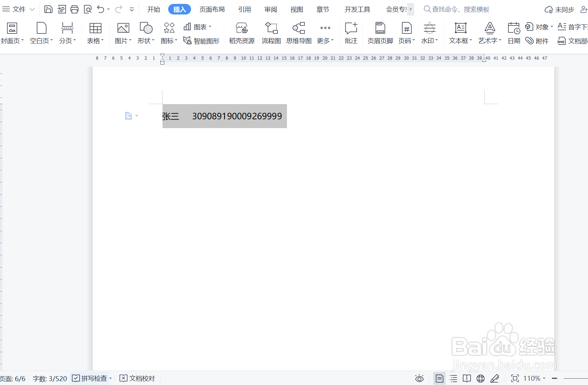Click the document proofreading (文档校对) button
The image size is (588, 385).
click(x=137, y=378)
